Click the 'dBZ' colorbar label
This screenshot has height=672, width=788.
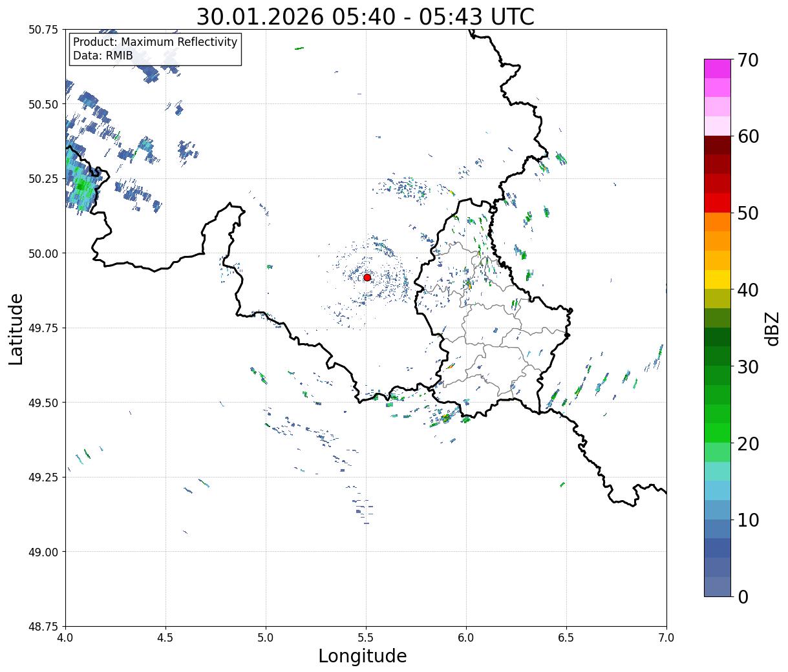[772, 328]
